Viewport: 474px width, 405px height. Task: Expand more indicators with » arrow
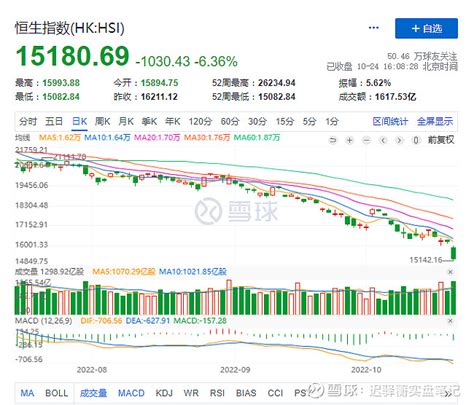[x=448, y=394]
